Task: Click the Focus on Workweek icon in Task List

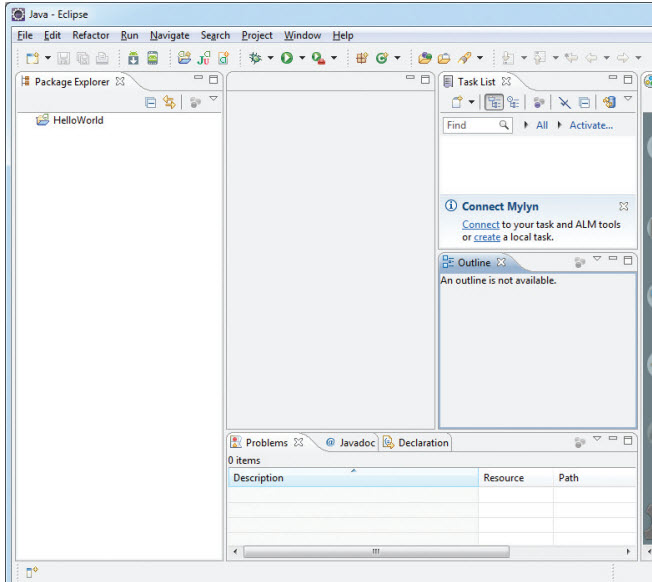Action: (x=538, y=102)
